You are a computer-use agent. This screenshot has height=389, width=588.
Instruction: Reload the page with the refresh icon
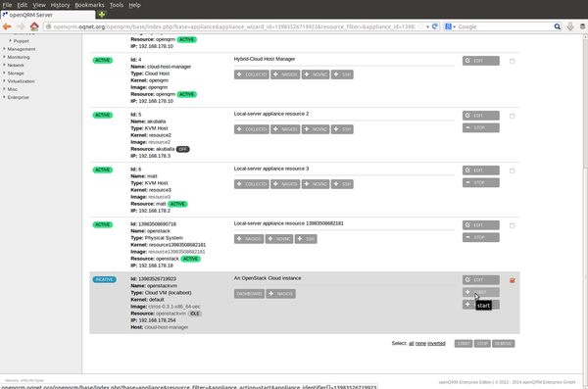pyautogui.click(x=434, y=26)
